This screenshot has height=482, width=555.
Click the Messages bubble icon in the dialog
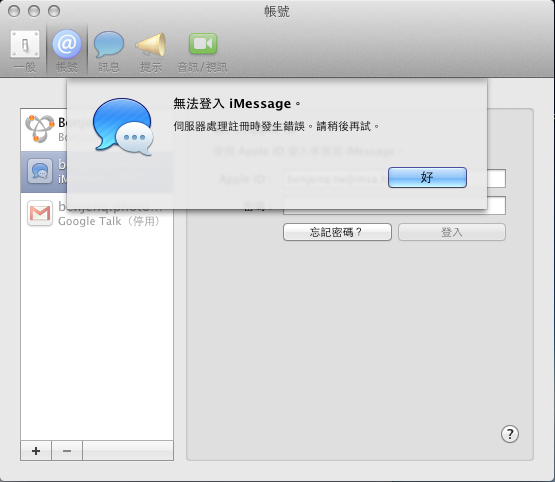pyautogui.click(x=123, y=127)
